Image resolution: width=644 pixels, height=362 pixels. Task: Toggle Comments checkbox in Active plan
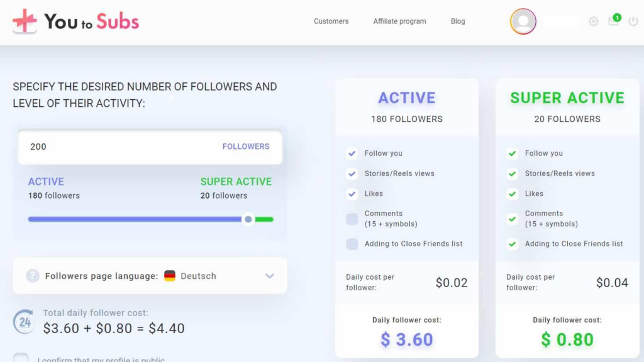point(352,219)
